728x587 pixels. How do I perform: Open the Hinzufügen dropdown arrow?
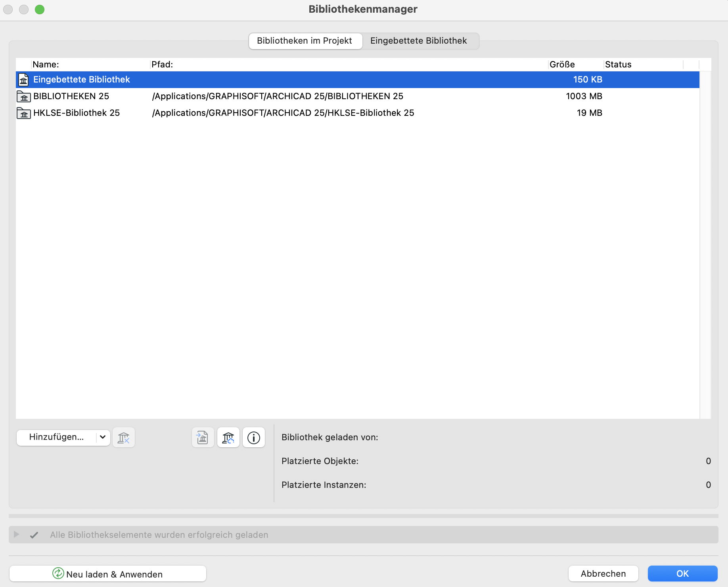[x=103, y=437]
